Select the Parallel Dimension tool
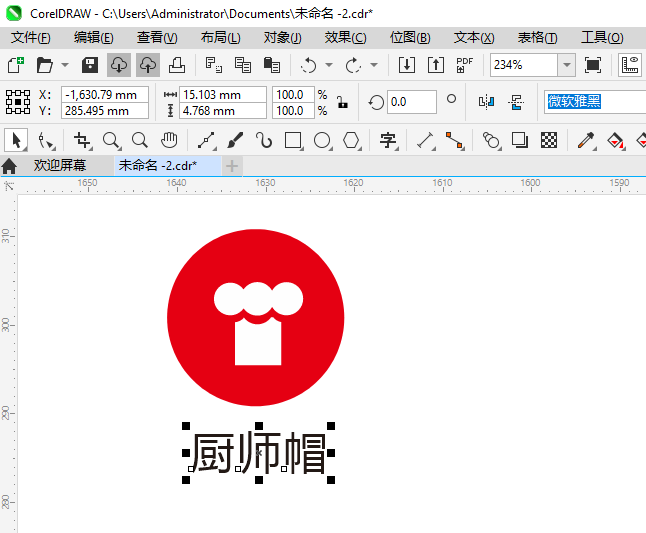The width and height of the screenshot is (646, 533). click(426, 140)
